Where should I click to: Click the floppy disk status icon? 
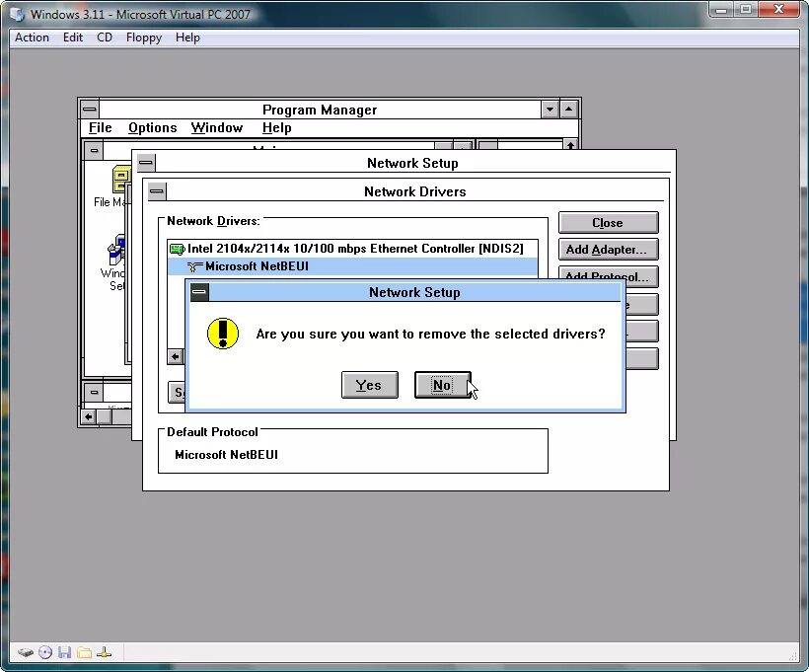64,653
